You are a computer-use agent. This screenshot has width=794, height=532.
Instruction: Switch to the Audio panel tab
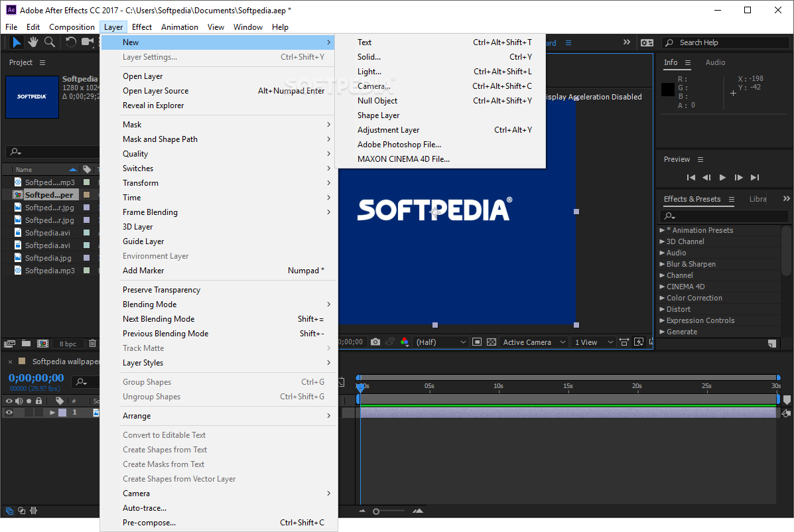click(715, 63)
